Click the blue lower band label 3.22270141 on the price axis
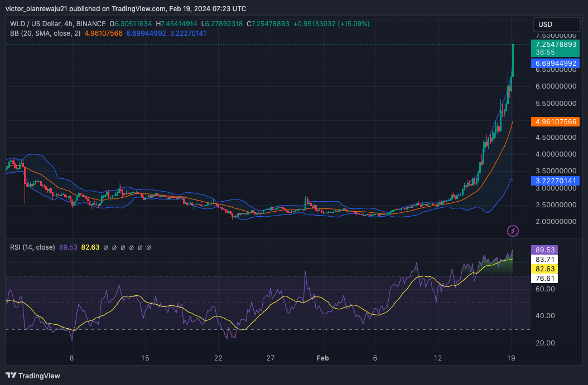Image resolution: width=588 pixels, height=385 pixels. [556, 181]
